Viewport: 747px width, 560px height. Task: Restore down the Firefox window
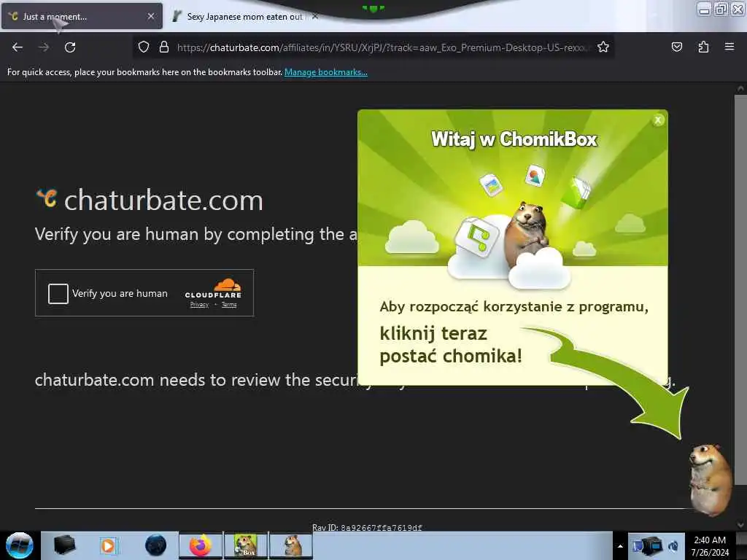pyautogui.click(x=721, y=9)
